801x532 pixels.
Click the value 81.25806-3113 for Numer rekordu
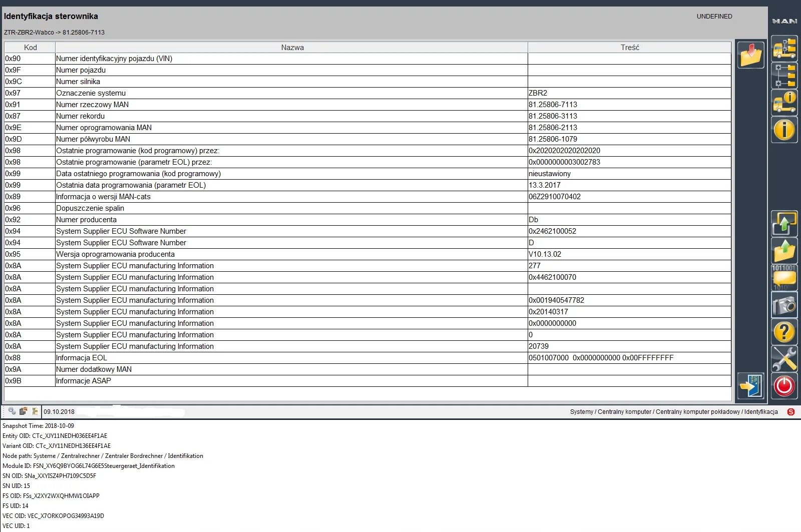[x=553, y=116]
